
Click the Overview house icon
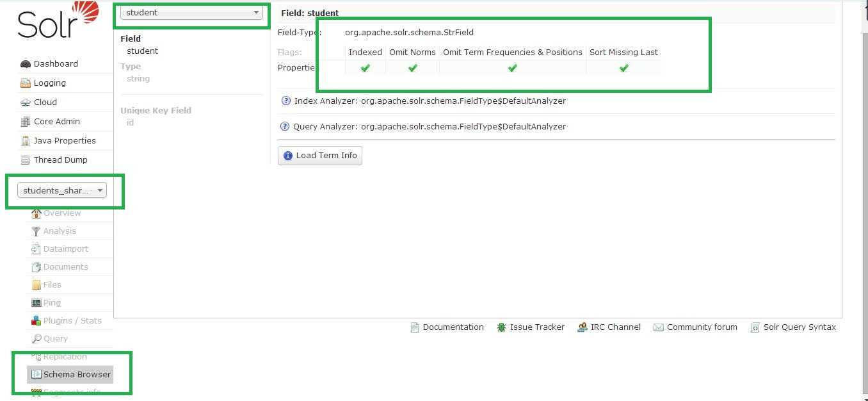(36, 213)
